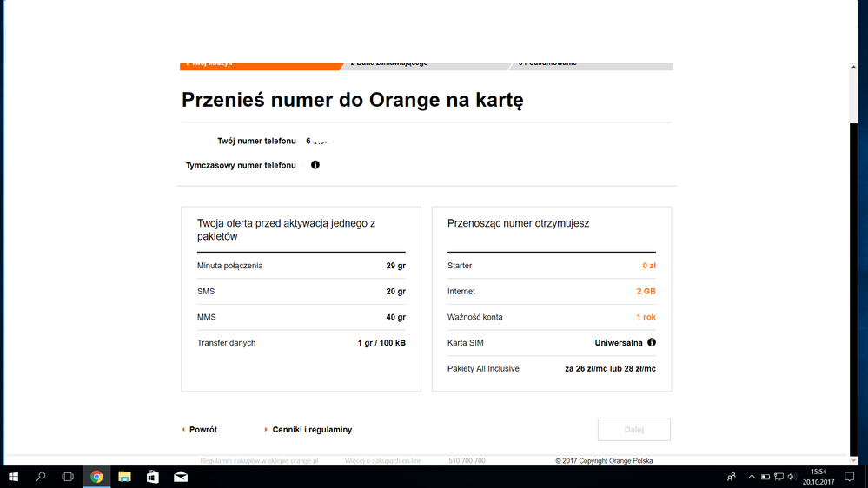The height and width of the screenshot is (488, 868).
Task: Open Więcej o zakupach on-line link
Action: [383, 460]
